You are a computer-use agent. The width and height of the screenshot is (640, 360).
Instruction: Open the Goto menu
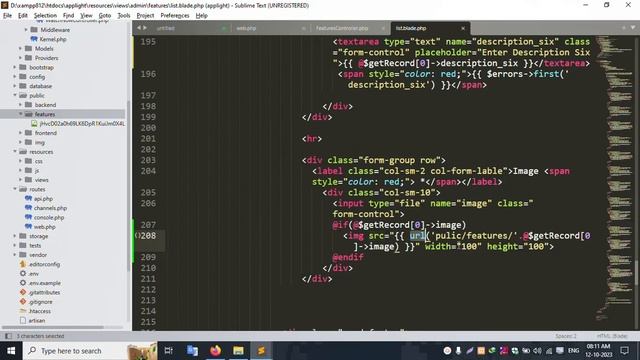(x=105, y=16)
